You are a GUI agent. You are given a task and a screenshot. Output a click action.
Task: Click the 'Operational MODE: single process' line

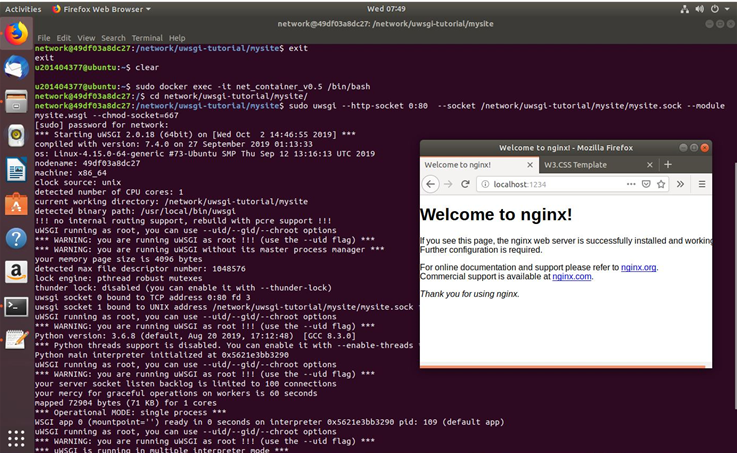(130, 413)
